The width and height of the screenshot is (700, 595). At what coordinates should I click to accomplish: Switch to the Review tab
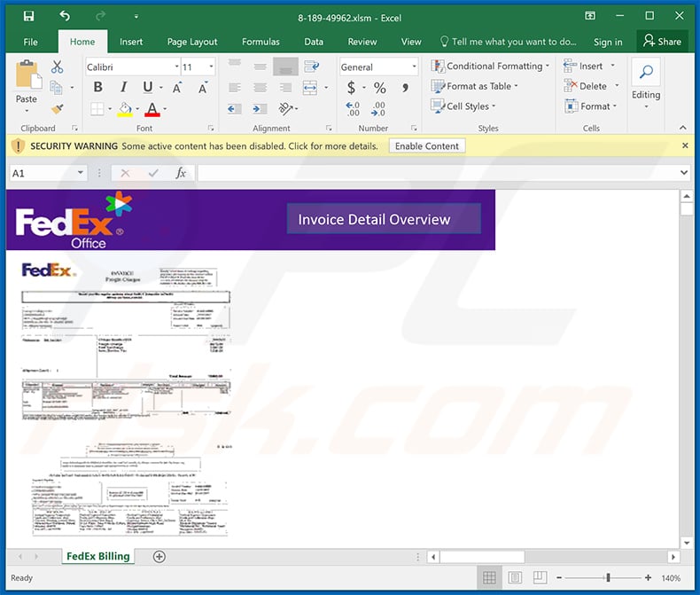(362, 42)
